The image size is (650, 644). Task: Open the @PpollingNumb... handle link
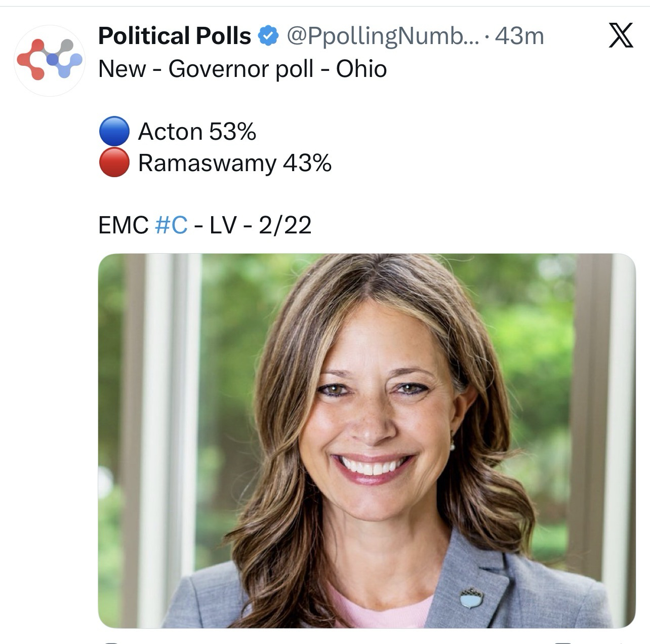(382, 36)
